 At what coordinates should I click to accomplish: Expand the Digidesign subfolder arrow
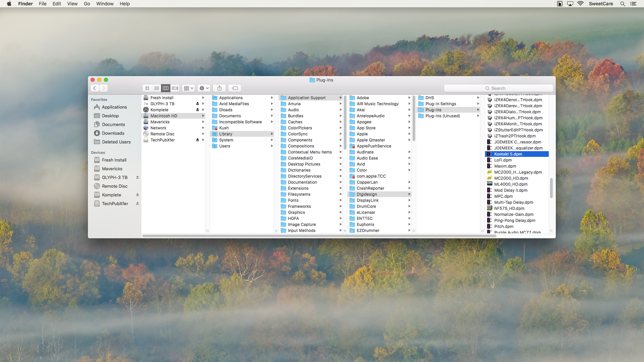point(410,194)
